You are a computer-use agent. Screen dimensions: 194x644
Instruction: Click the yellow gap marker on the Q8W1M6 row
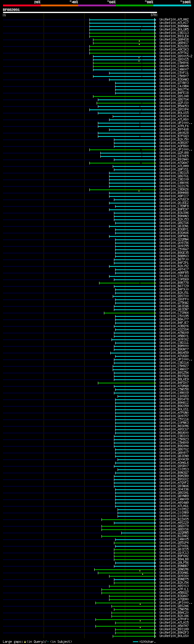(x=140, y=570)
